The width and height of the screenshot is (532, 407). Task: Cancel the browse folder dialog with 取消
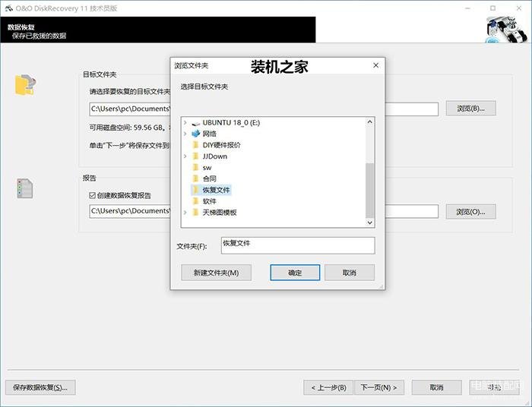tap(350, 273)
